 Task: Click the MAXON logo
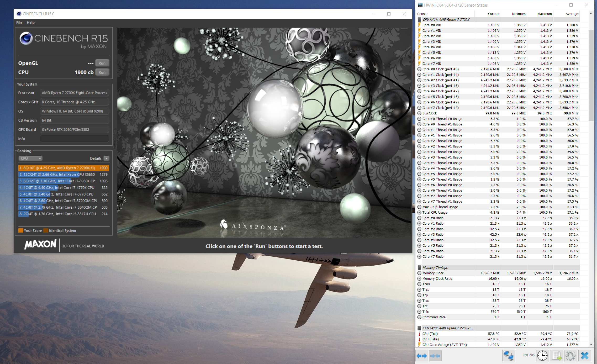tap(40, 244)
